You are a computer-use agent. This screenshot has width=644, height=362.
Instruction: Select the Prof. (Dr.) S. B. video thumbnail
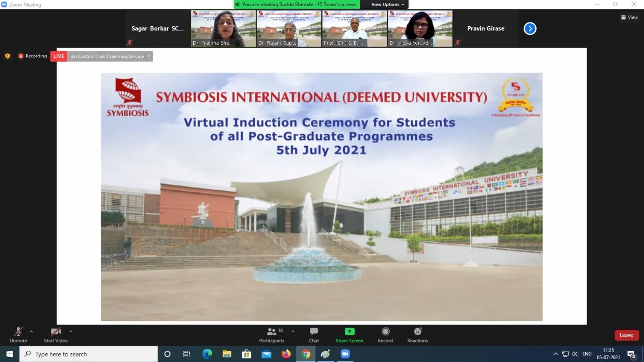point(355,28)
